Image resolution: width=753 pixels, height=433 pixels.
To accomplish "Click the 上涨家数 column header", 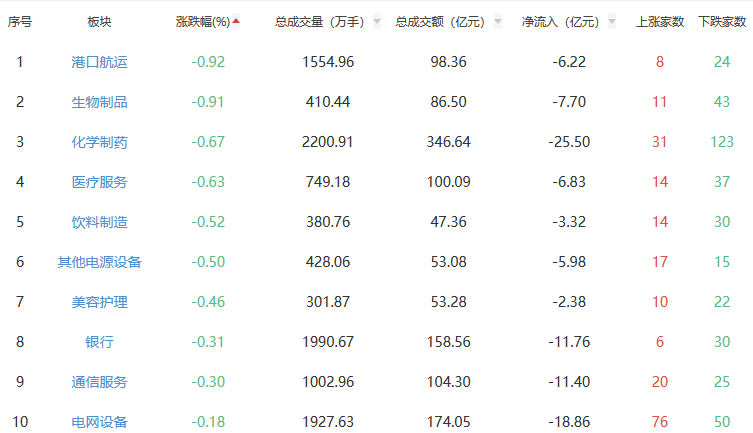I will tap(660, 22).
